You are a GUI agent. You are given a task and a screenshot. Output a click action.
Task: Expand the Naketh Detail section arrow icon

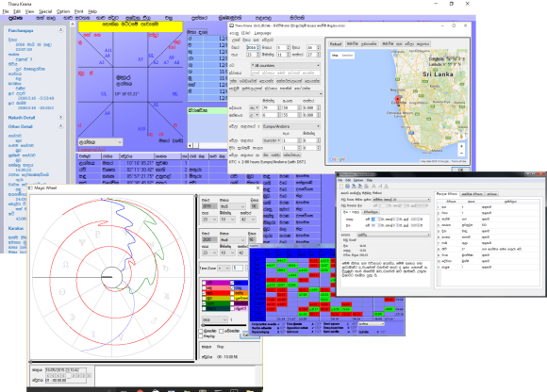click(x=60, y=117)
